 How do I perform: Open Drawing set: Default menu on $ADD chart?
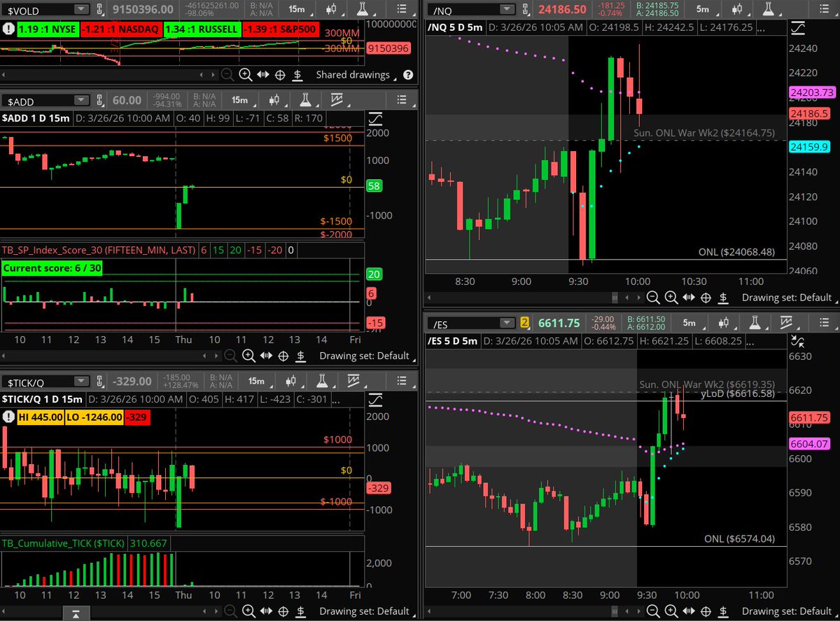point(367,356)
